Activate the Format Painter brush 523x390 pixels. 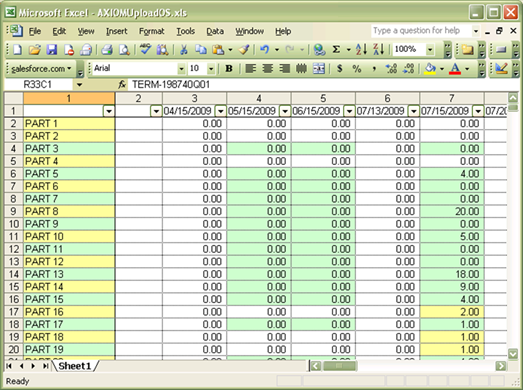click(x=244, y=50)
